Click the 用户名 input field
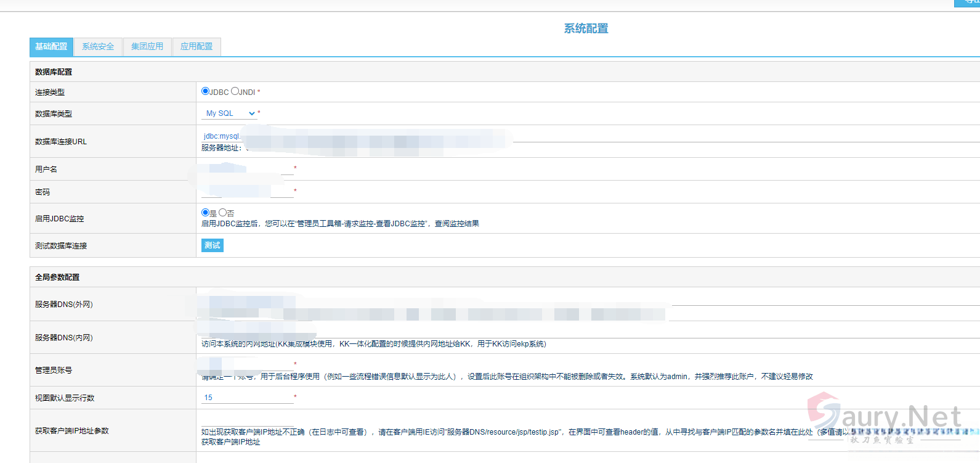The image size is (980, 463). [x=248, y=169]
